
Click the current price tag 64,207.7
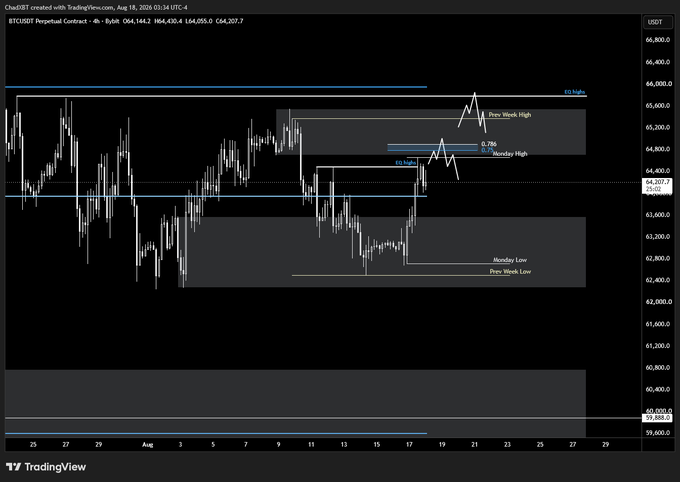657,182
